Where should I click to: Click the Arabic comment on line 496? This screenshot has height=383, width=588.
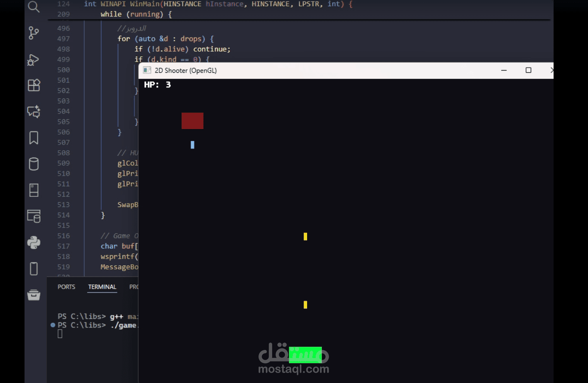132,28
